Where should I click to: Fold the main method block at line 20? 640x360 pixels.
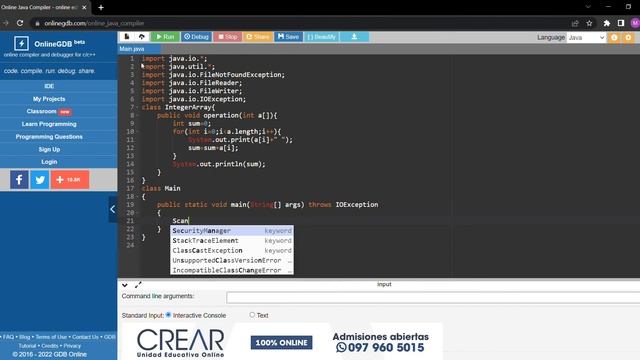(138, 213)
